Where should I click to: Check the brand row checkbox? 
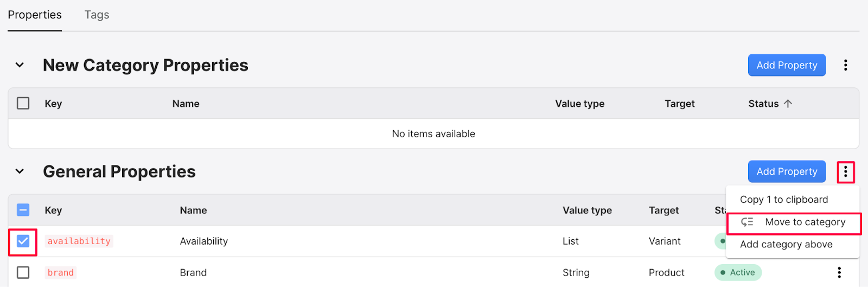(23, 272)
